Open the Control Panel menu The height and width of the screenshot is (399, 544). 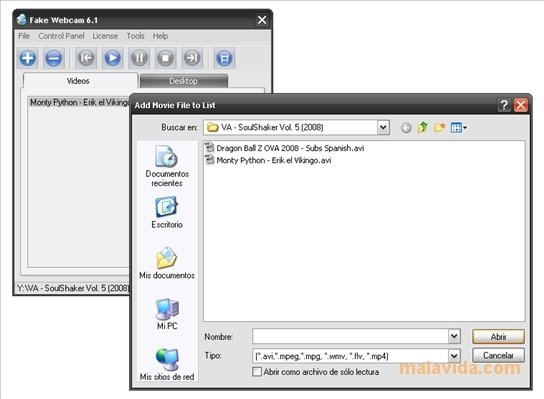point(61,36)
